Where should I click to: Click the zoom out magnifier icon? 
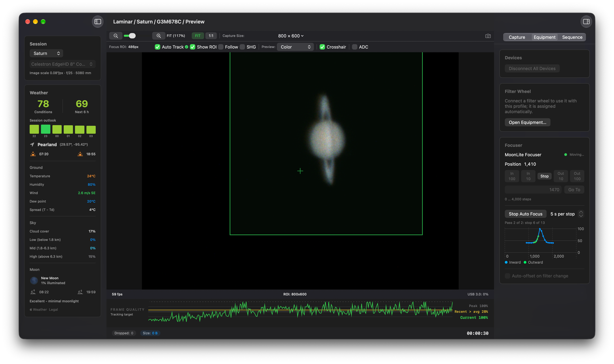point(116,36)
